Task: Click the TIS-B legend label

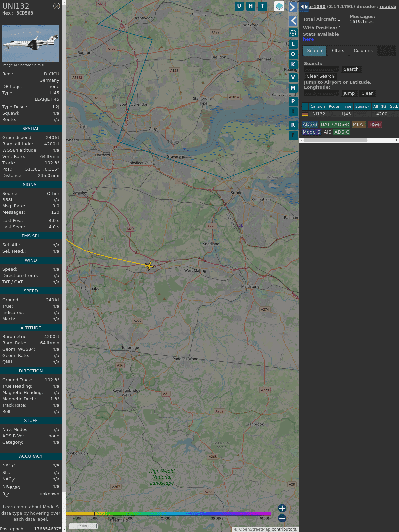Action: tap(375, 124)
